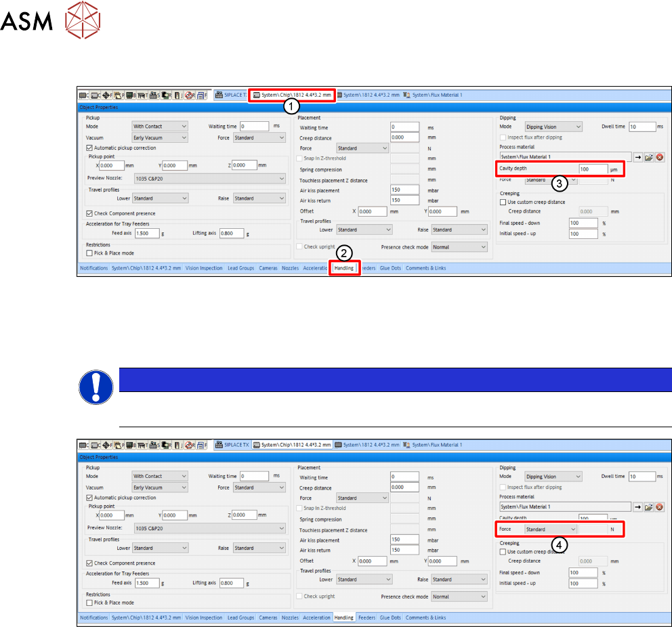This screenshot has width=672, height=627.
Task: Click 'P' toolbar icon in upper screenshot
Action: pos(119,95)
